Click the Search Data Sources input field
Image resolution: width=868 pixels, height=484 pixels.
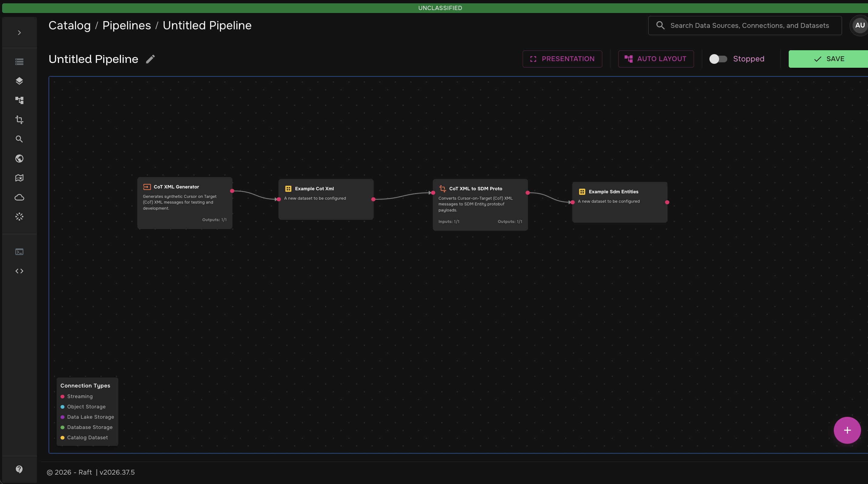(745, 26)
